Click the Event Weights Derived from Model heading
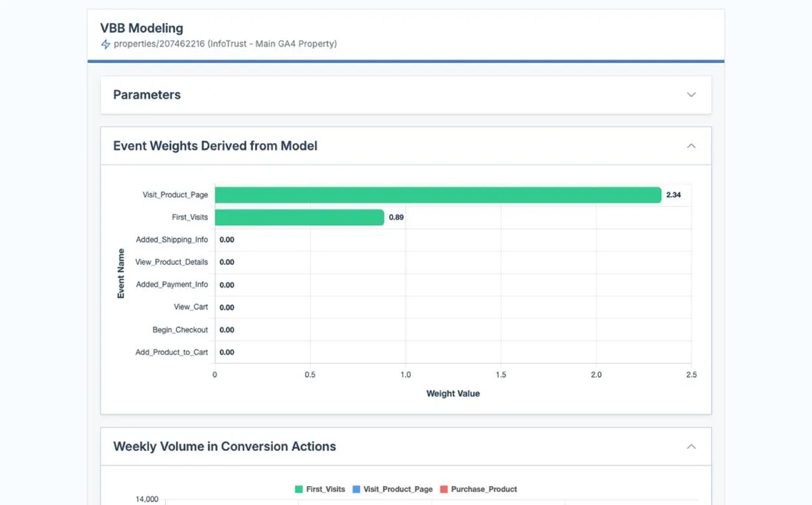This screenshot has height=505, width=812. (x=215, y=146)
